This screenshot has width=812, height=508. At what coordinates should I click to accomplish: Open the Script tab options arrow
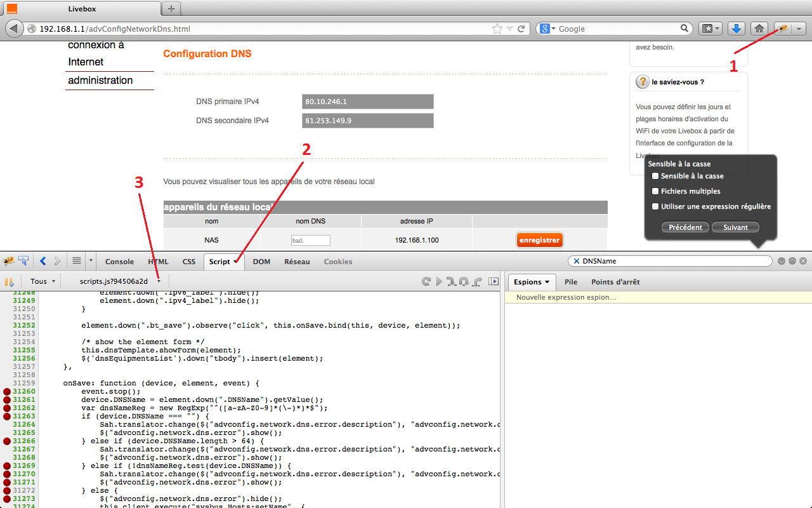[236, 262]
